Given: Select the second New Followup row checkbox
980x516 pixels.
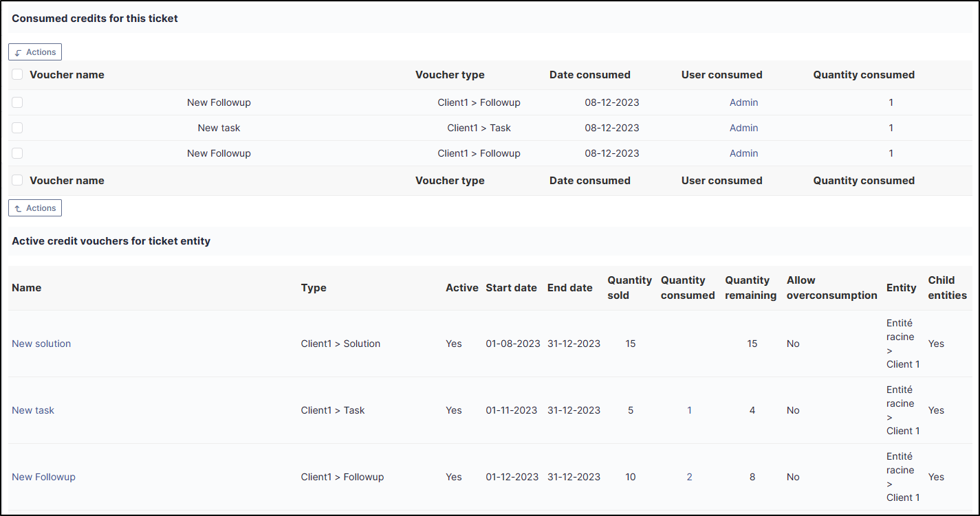Looking at the screenshot, I should point(17,153).
